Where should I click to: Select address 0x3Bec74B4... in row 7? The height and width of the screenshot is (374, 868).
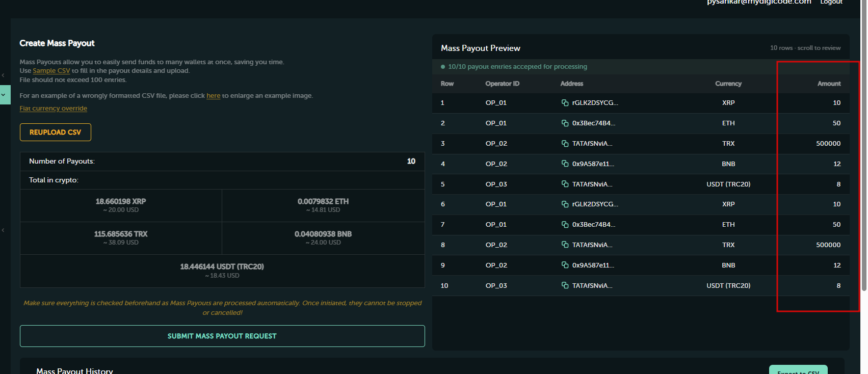(x=594, y=225)
